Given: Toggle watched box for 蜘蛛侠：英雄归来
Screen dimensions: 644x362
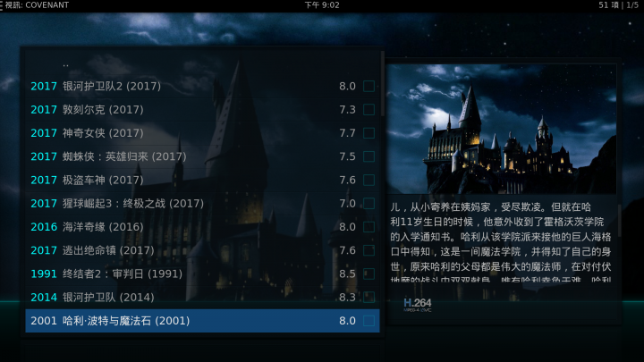Looking at the screenshot, I should 369,156.
